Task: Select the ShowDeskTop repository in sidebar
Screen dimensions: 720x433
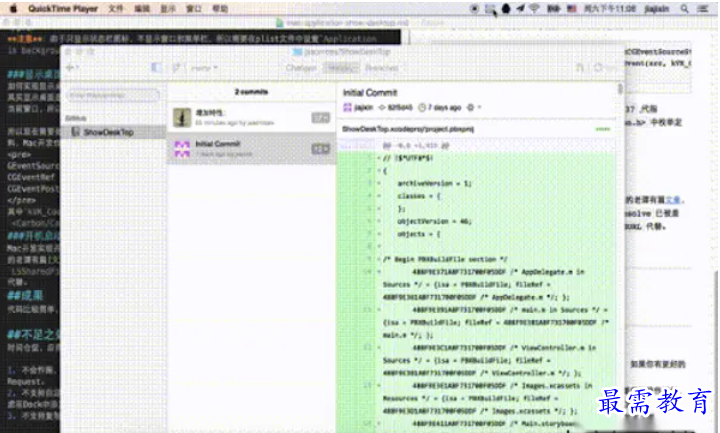Action: tap(113, 132)
